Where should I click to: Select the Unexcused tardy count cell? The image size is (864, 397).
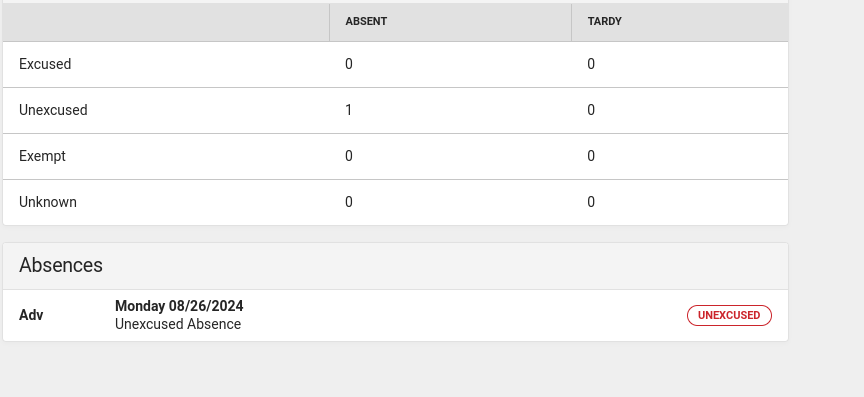point(680,110)
